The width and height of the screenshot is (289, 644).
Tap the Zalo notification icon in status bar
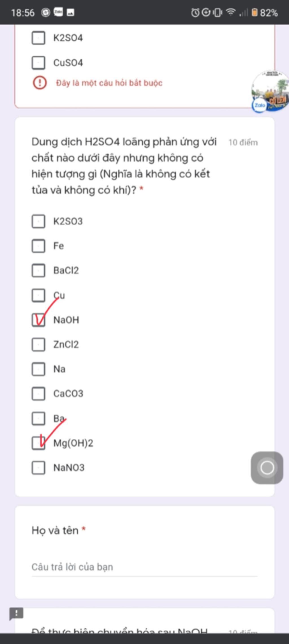(58, 12)
